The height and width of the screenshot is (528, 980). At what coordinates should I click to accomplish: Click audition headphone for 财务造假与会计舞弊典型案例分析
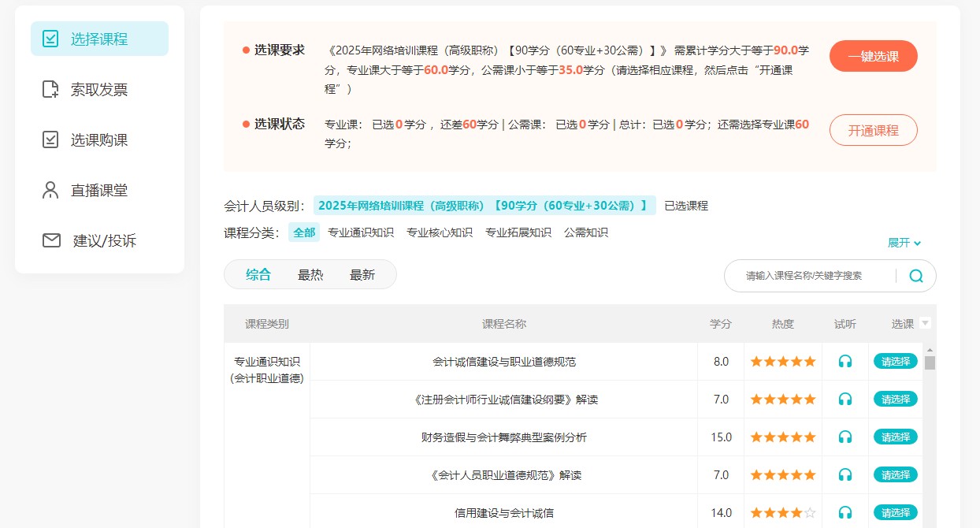pyautogui.click(x=845, y=437)
